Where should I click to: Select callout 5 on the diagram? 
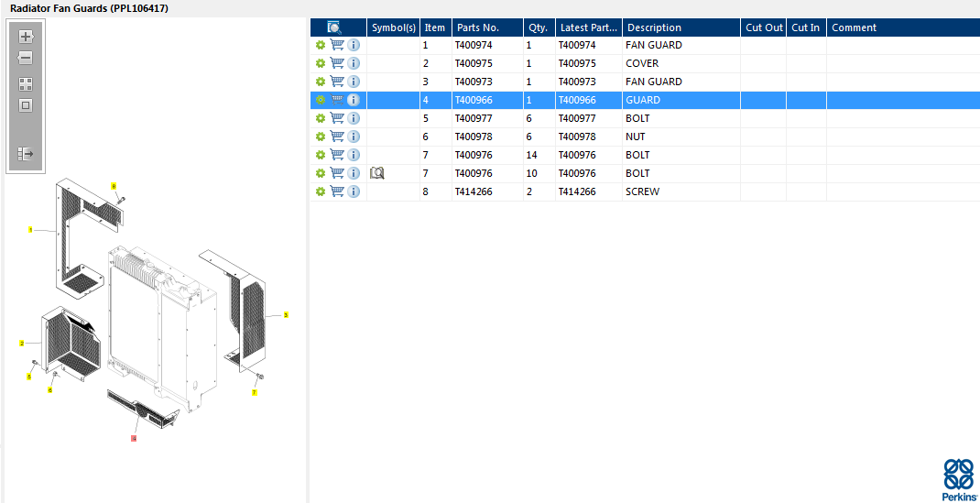click(28, 377)
